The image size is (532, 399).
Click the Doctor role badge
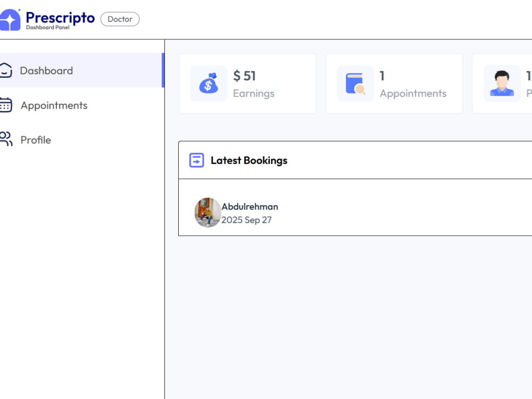click(x=120, y=19)
